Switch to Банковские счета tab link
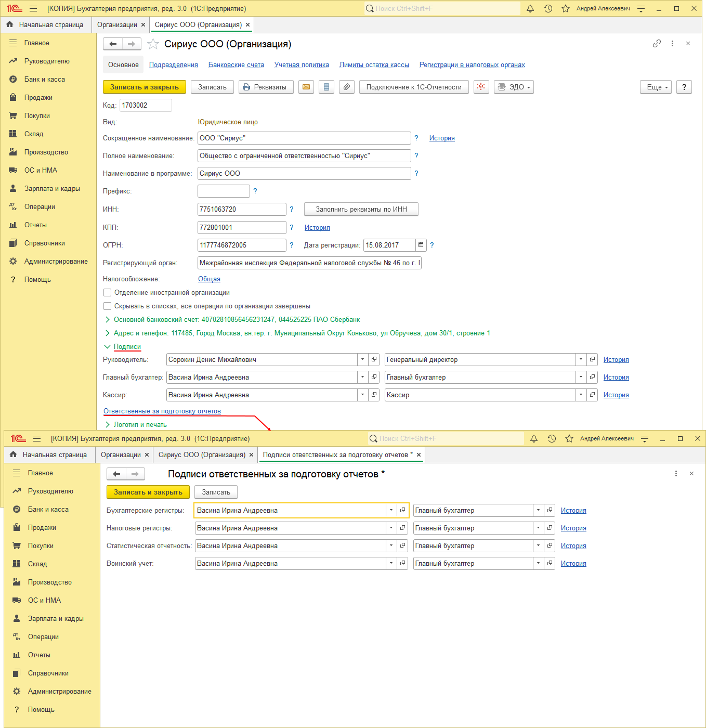The image size is (706, 728). 236,65
